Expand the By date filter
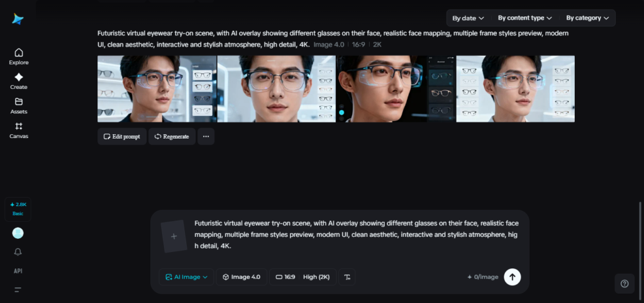Image resolution: width=644 pixels, height=303 pixels. tap(468, 18)
